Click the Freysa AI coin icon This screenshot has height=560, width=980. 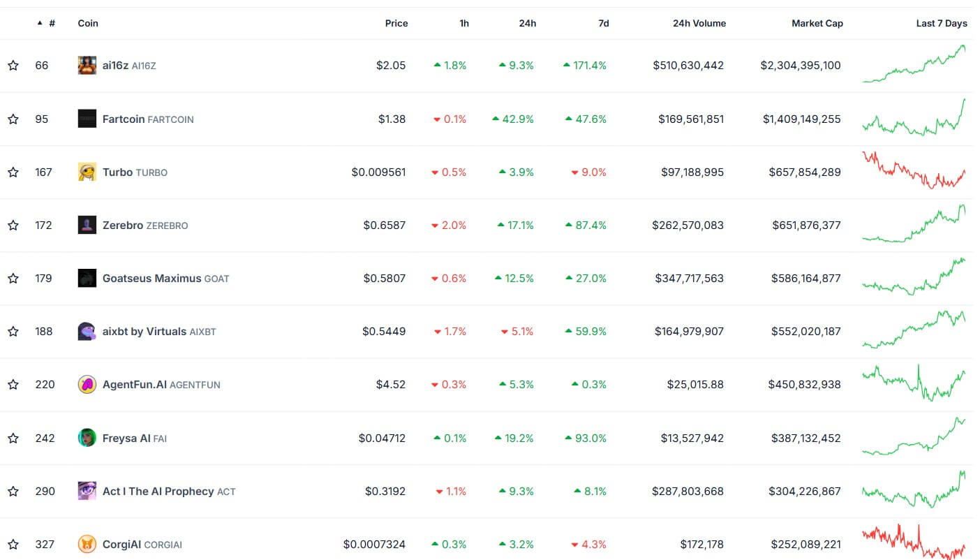click(87, 438)
